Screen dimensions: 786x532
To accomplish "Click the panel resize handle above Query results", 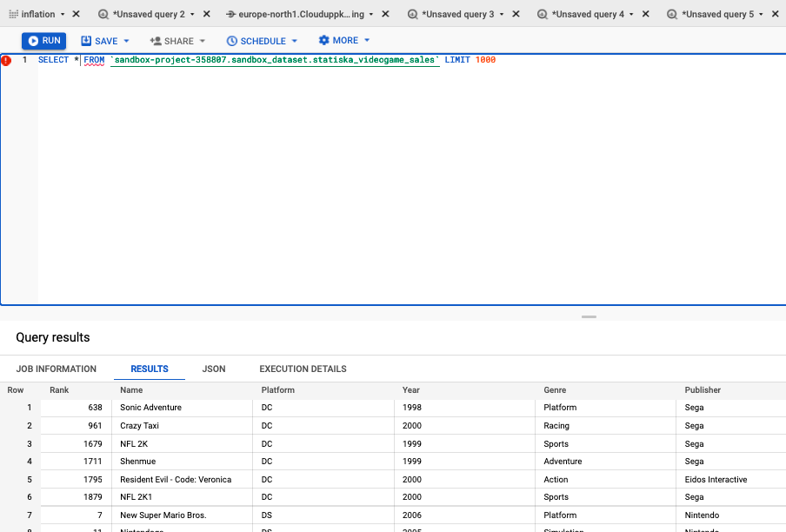I will [589, 316].
